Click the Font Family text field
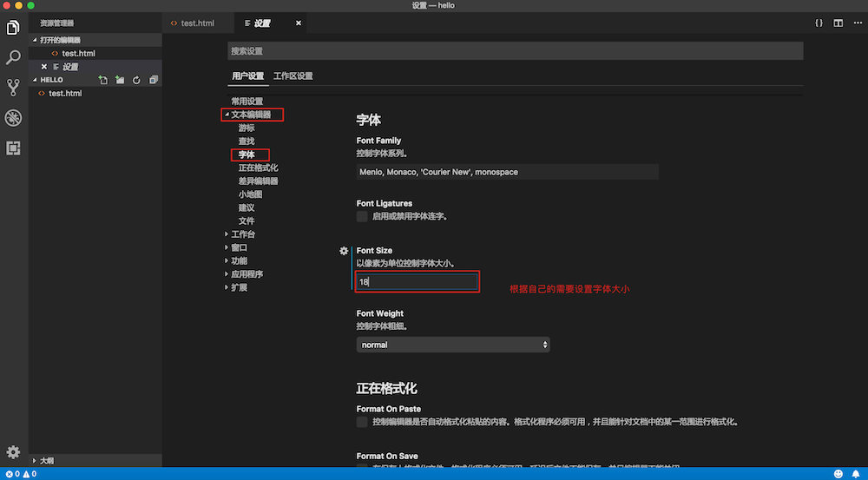The width and height of the screenshot is (868, 480). click(x=507, y=172)
